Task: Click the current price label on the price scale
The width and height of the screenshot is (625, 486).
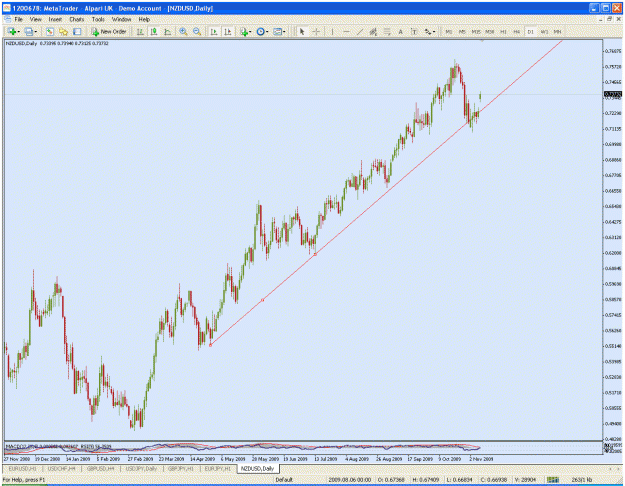Action: click(613, 94)
